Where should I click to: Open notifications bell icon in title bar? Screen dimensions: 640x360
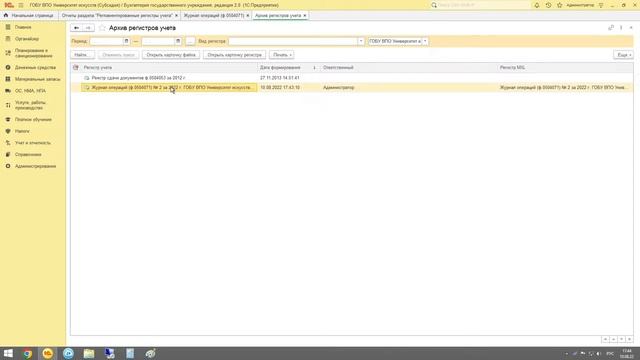(x=537, y=5)
